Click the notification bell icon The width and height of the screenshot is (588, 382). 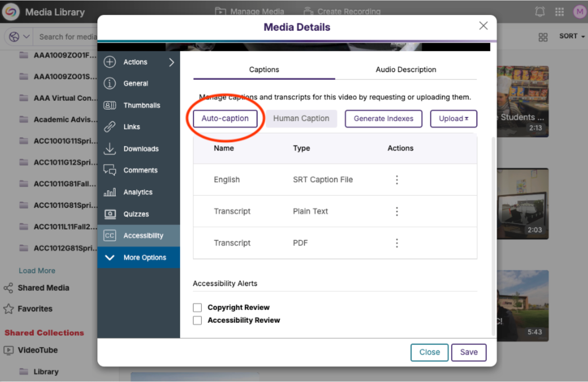click(539, 12)
